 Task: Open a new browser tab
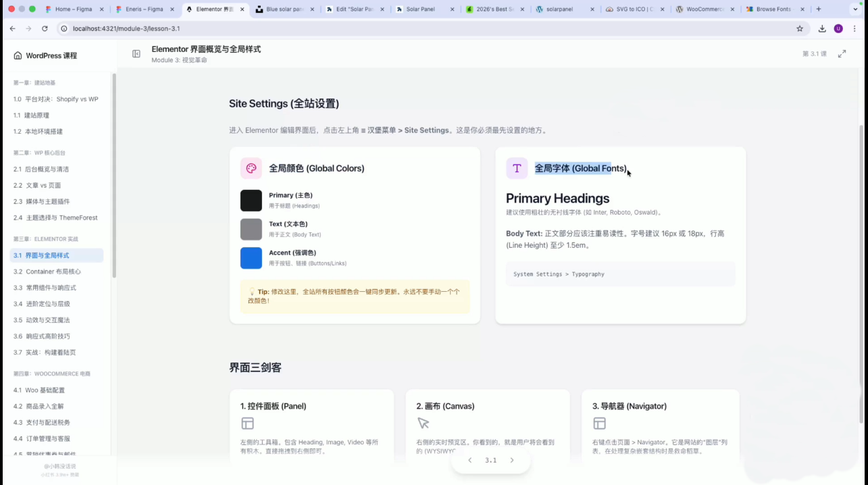[819, 9]
